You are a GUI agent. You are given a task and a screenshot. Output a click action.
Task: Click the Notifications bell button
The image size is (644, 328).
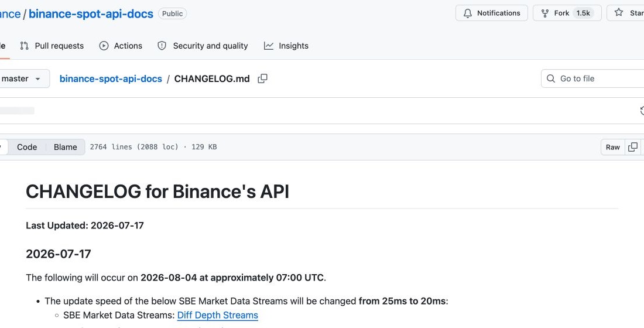[x=491, y=13]
